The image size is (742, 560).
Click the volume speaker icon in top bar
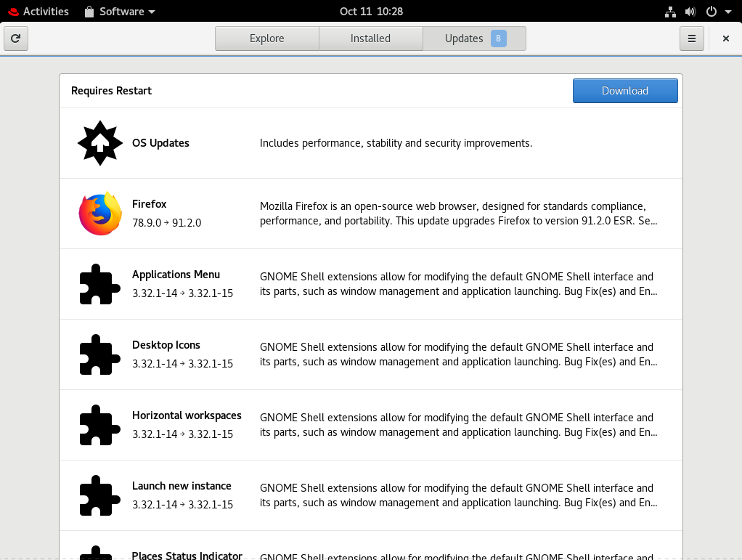[x=690, y=12]
